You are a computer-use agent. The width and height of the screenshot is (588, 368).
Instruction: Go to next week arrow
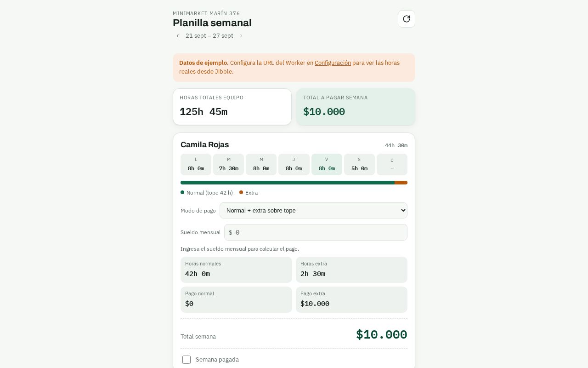[241, 36]
